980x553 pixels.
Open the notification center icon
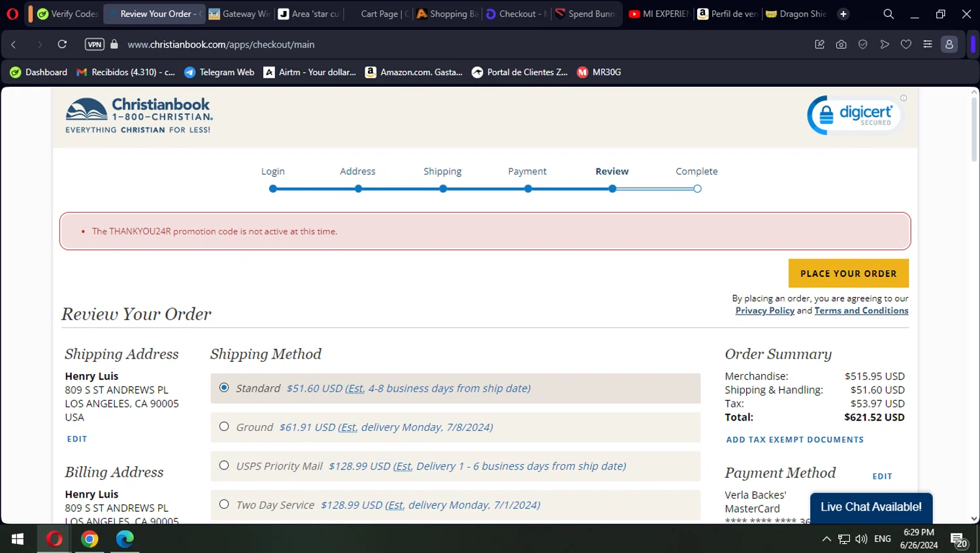point(959,540)
